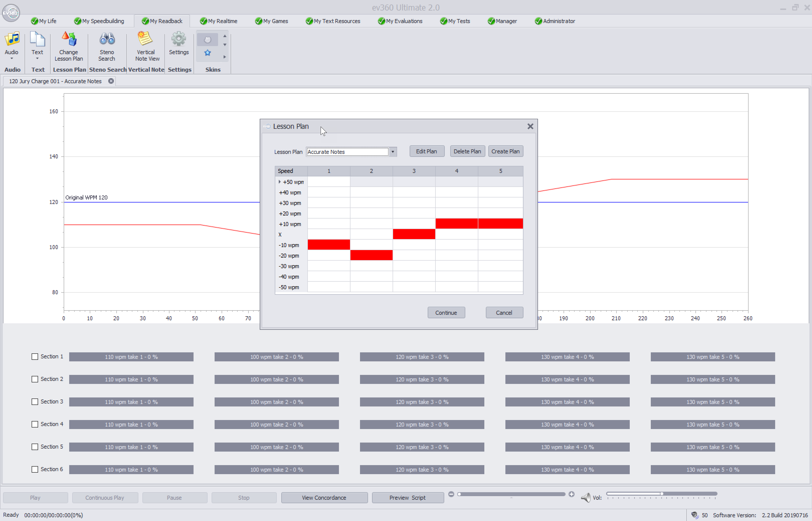This screenshot has width=812, height=521.
Task: Click the Lesson Plan name field
Action: click(347, 152)
